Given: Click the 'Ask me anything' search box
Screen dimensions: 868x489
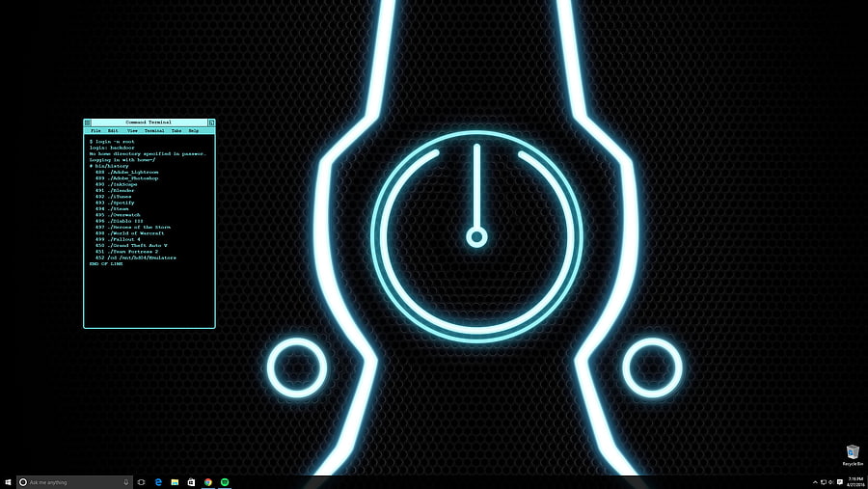Looking at the screenshot, I should [74, 482].
